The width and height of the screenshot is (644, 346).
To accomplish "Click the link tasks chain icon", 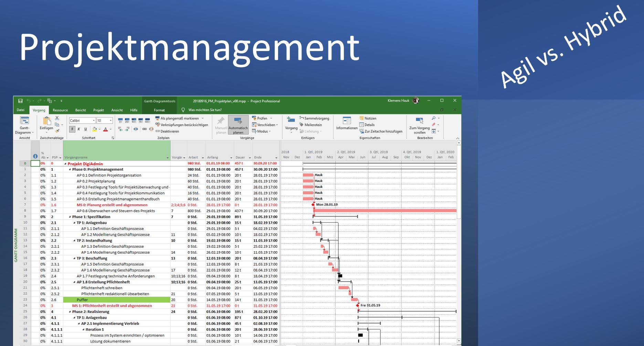I will [145, 129].
